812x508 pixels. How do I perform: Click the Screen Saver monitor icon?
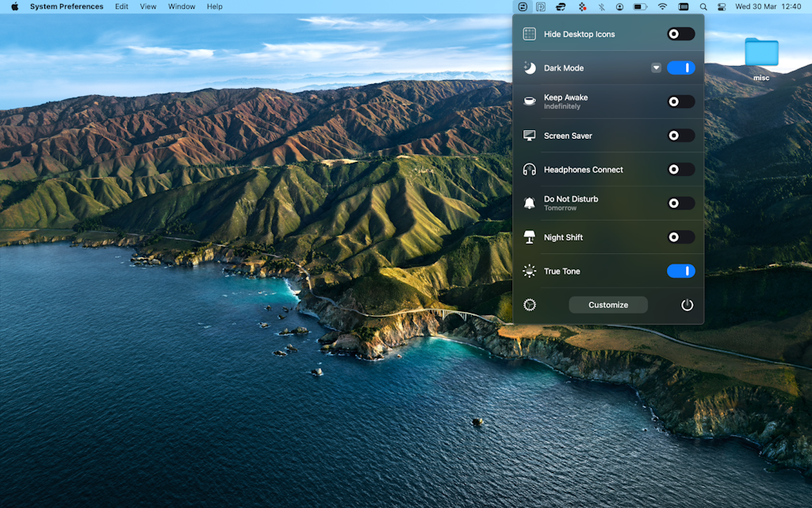point(528,135)
